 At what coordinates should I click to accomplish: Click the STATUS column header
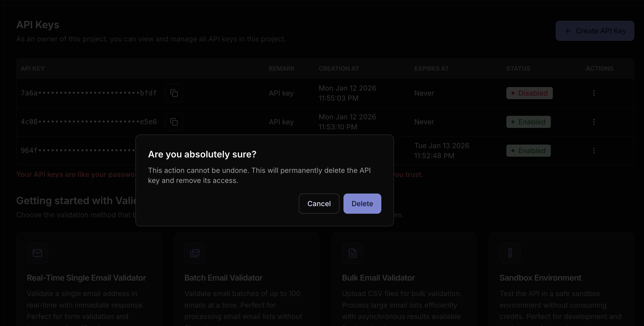518,69
